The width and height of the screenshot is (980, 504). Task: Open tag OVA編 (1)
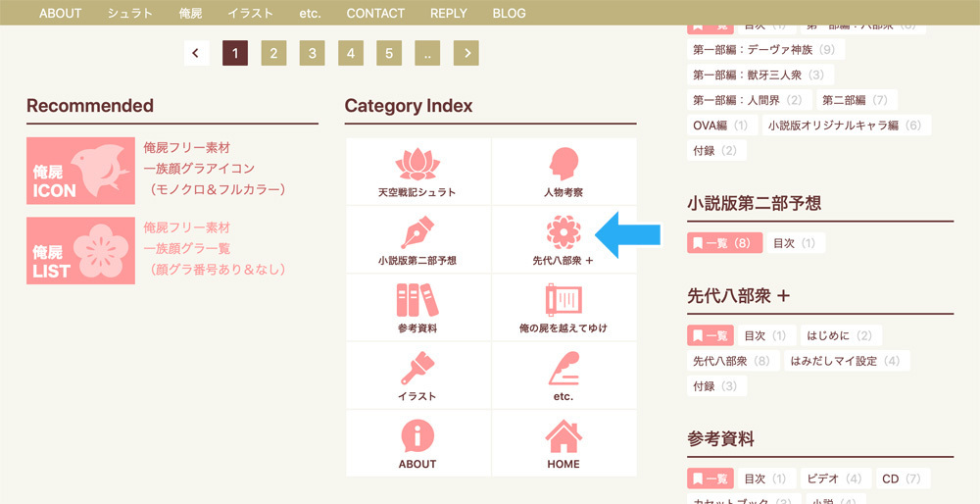point(722,126)
